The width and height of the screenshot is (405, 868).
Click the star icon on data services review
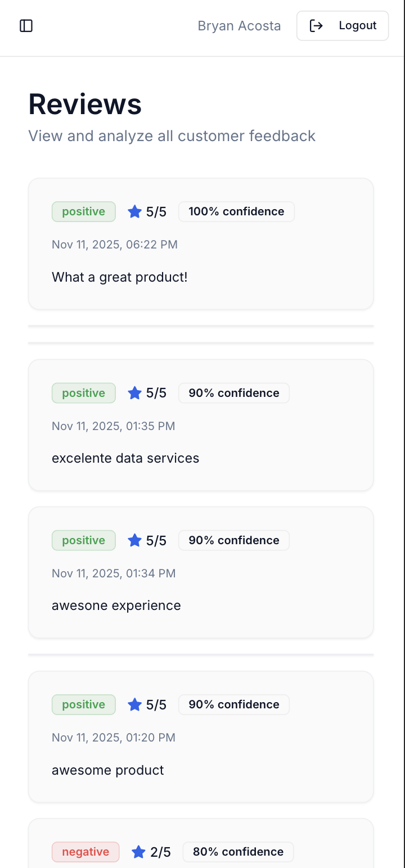pyautogui.click(x=134, y=393)
